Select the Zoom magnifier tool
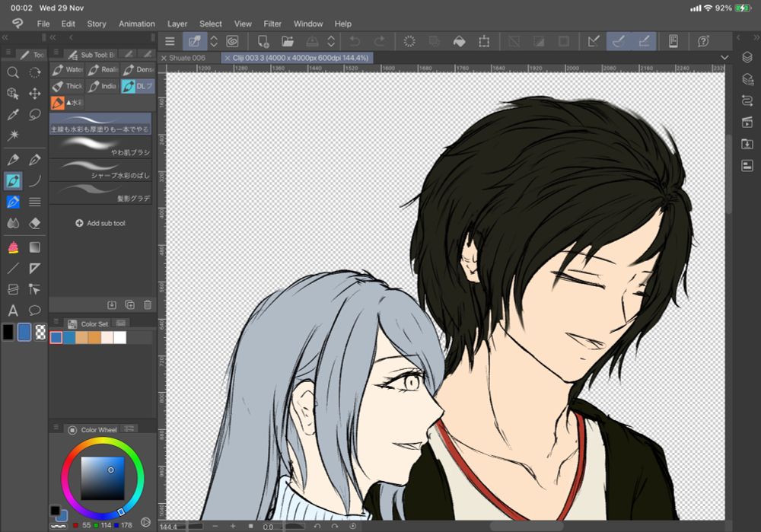Screen dimensions: 761x532 tap(13, 72)
